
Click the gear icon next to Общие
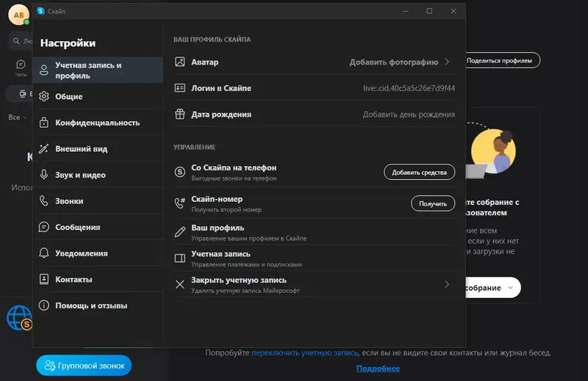click(44, 96)
